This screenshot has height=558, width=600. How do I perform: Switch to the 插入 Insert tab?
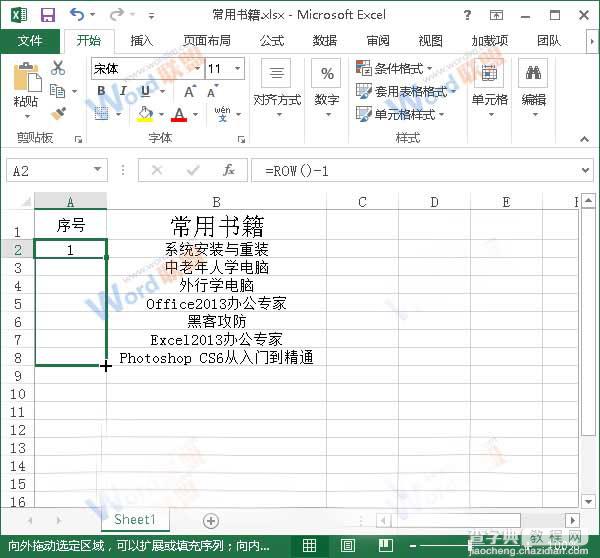click(141, 41)
